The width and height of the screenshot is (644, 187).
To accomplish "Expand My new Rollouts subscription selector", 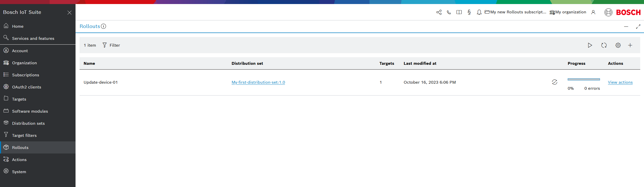I will [x=515, y=12].
